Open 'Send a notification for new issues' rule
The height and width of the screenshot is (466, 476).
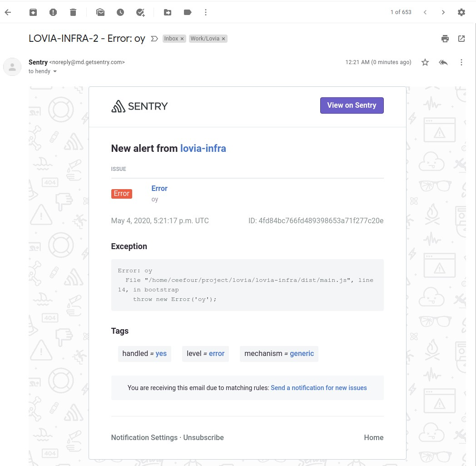[319, 388]
